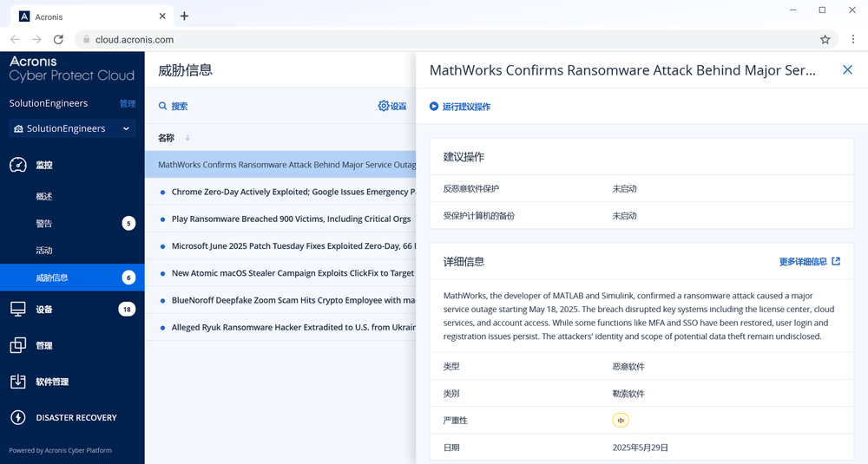The height and width of the screenshot is (464, 868).
Task: Click the 勒索软件 category value
Action: [x=628, y=393]
